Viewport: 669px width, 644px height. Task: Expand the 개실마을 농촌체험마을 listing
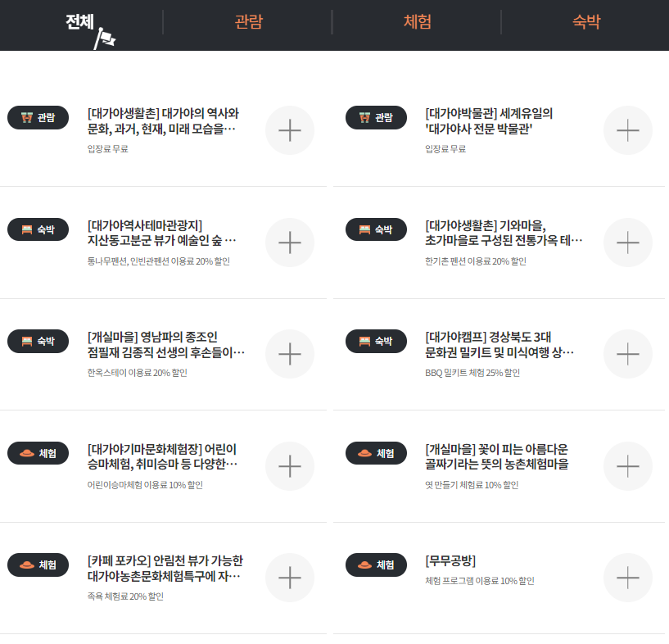(627, 465)
